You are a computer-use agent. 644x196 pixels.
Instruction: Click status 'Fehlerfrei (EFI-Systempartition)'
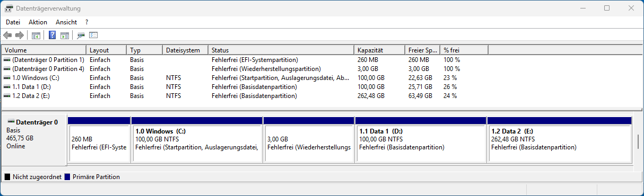[x=255, y=60]
